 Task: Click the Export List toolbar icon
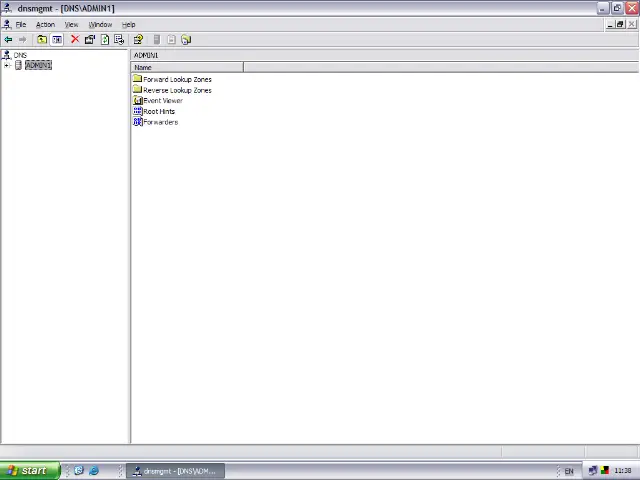point(119,40)
